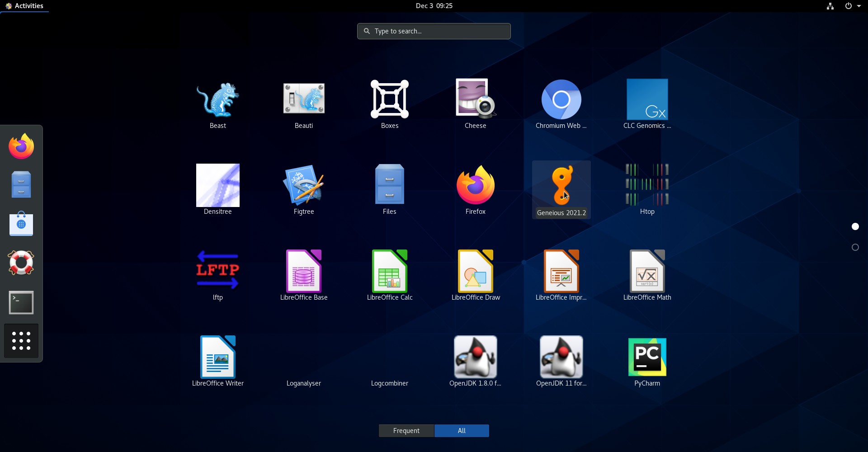Open the lftp application
Screen dimensions: 868x452
(x=217, y=276)
